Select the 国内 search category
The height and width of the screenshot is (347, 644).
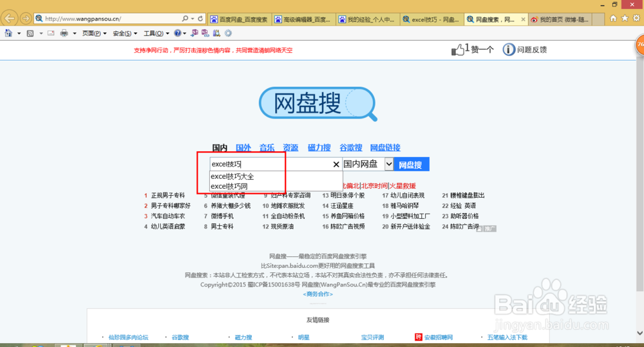(x=220, y=147)
